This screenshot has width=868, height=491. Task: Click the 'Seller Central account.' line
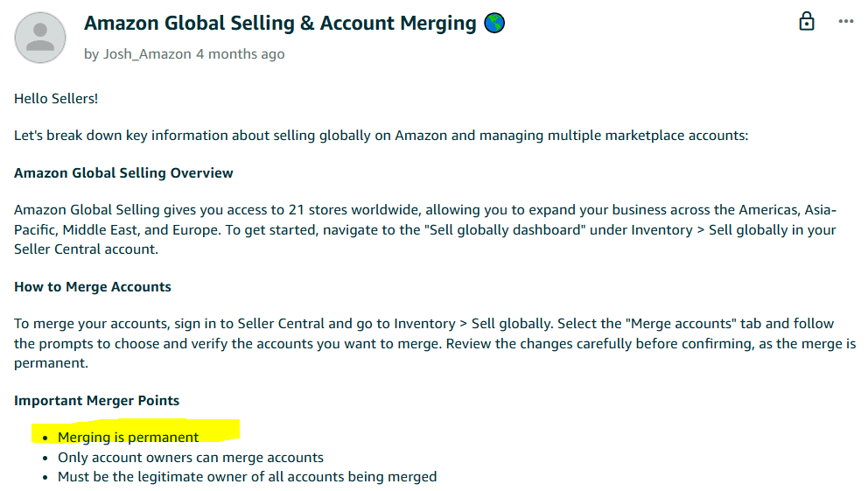click(x=86, y=249)
